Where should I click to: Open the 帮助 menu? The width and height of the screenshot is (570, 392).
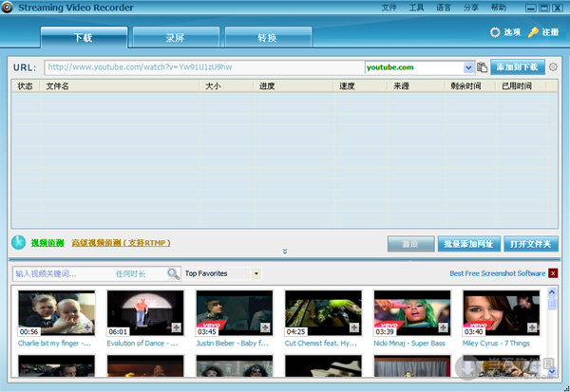tap(498, 8)
